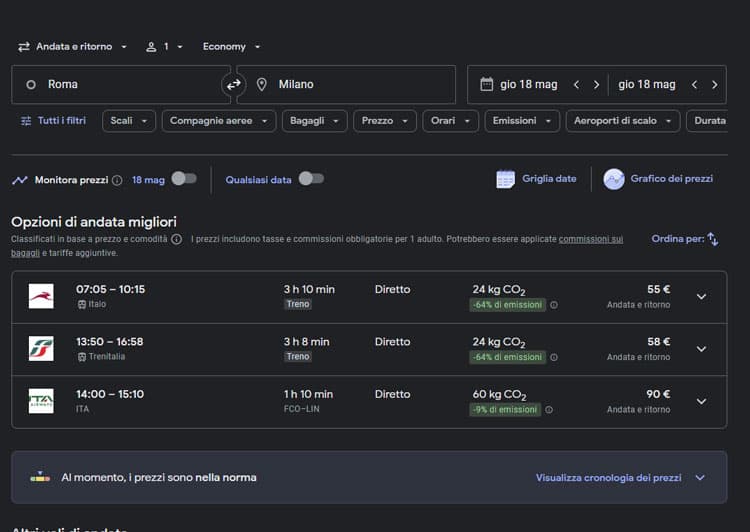Edit the Milano destination field
The image size is (750, 532).
(346, 85)
